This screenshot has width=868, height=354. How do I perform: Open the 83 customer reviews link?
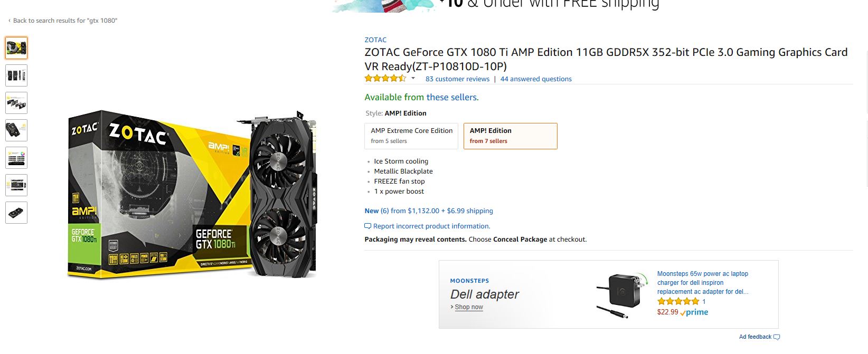point(457,79)
